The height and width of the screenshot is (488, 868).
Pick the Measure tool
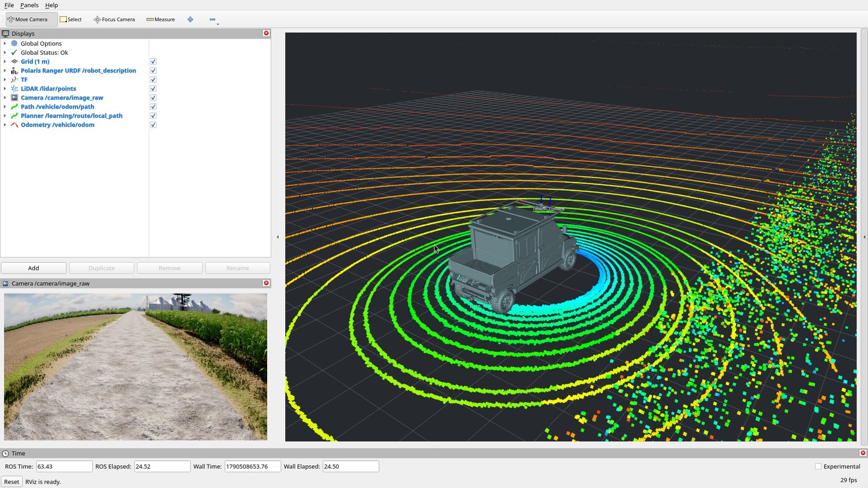click(160, 19)
